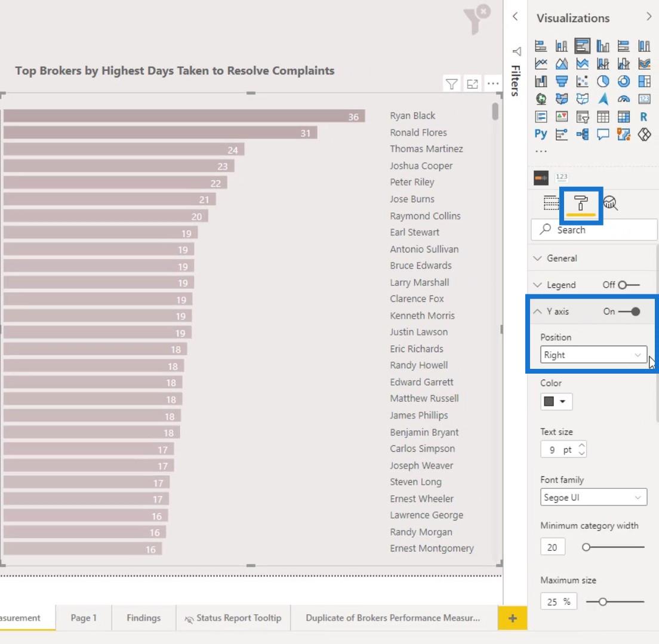Open the Y axis Position dropdown
659x644 pixels.
[593, 355]
